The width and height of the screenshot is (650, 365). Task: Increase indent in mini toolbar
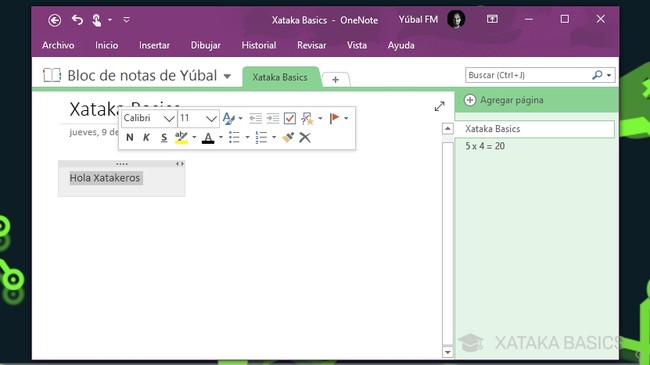273,119
